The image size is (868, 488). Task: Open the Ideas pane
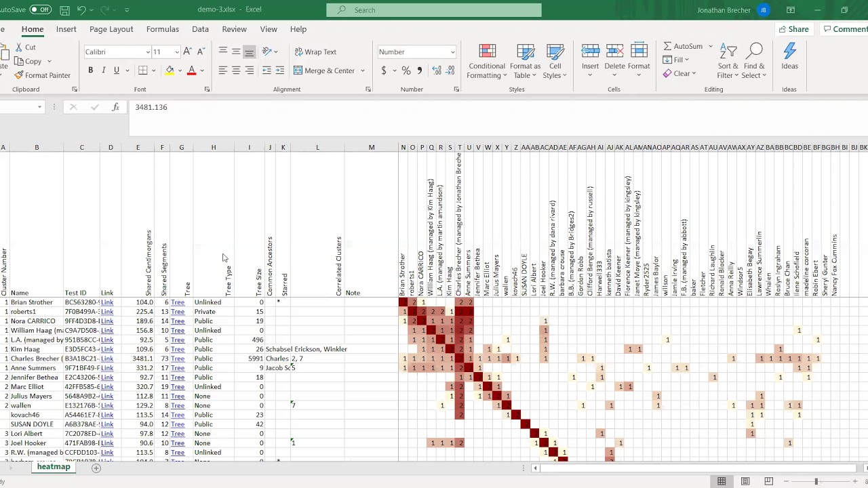pyautogui.click(x=789, y=58)
